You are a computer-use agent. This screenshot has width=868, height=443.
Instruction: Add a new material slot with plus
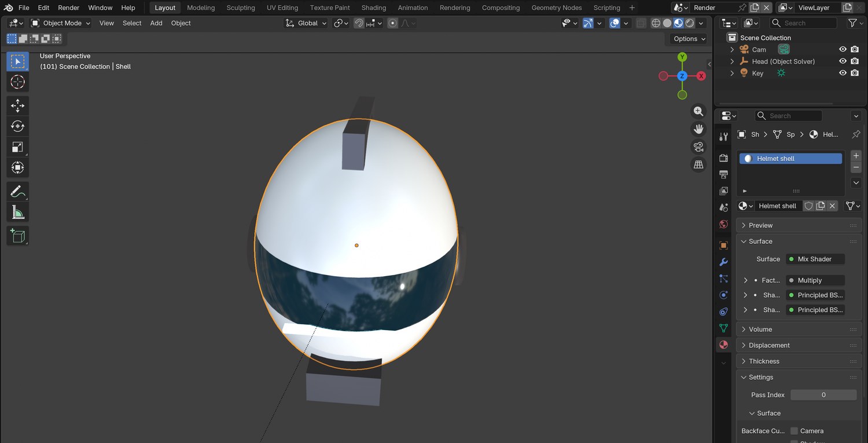pyautogui.click(x=856, y=156)
